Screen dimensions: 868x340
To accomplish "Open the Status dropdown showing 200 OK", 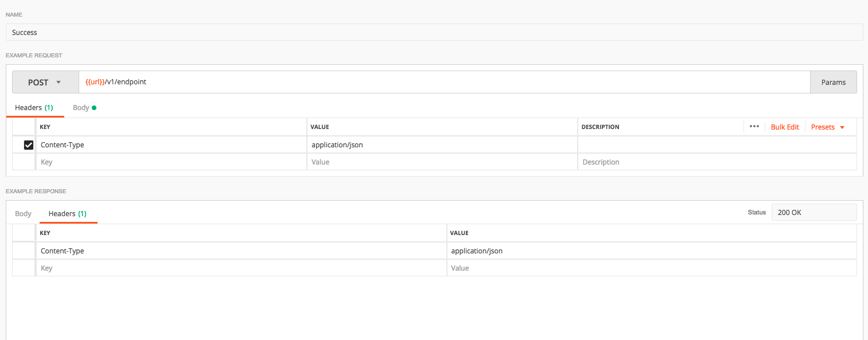I will 813,212.
